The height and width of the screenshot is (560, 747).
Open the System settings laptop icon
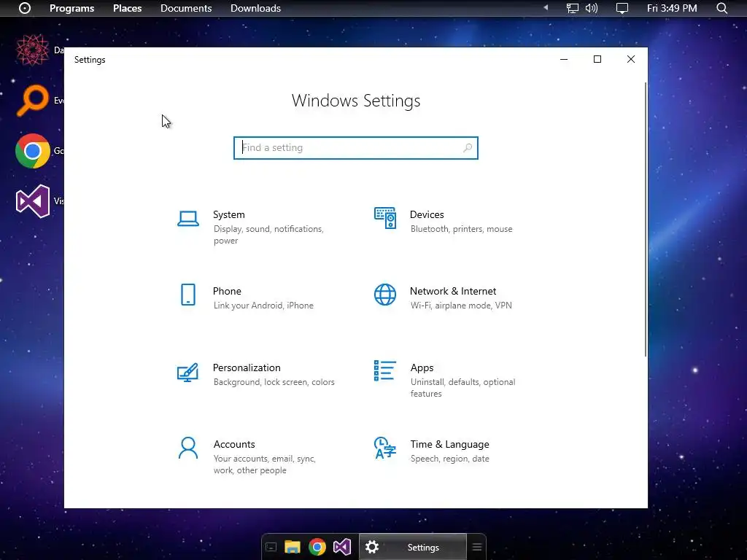tap(188, 219)
